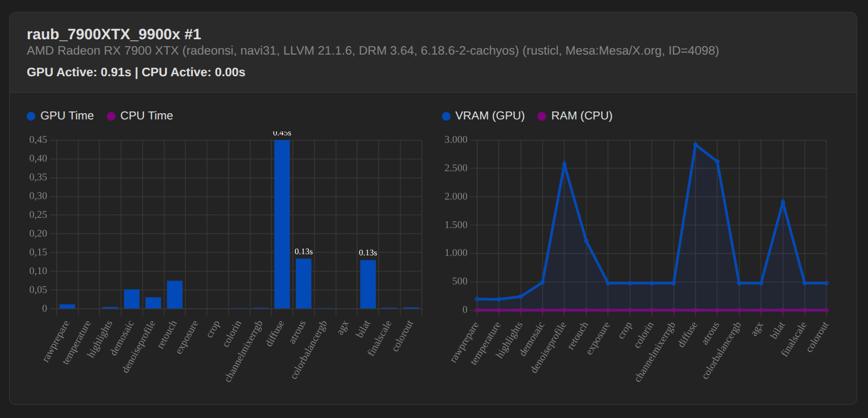868x418 pixels.
Task: Select the demosaic bar in the GPU Time chart
Action: [x=132, y=299]
